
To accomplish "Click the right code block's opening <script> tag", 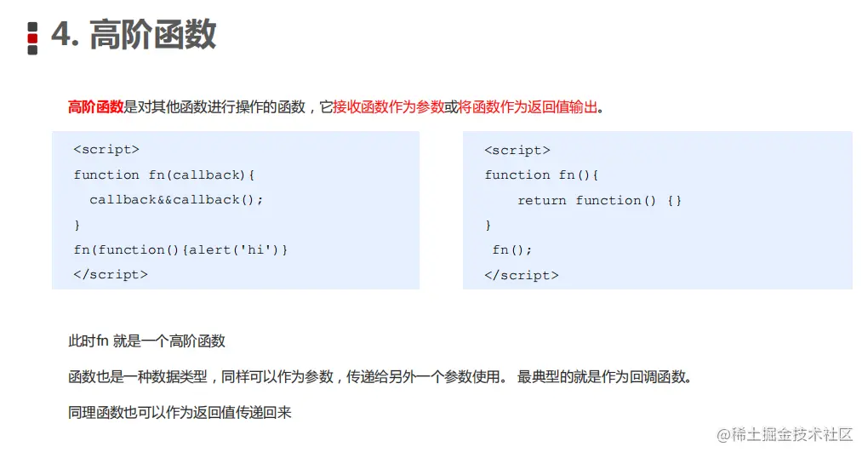I will (x=517, y=151).
